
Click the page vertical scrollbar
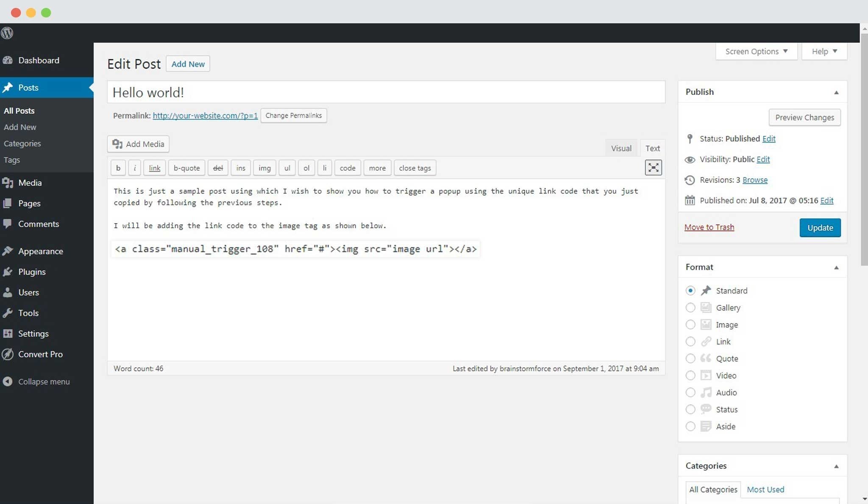pyautogui.click(x=864, y=150)
